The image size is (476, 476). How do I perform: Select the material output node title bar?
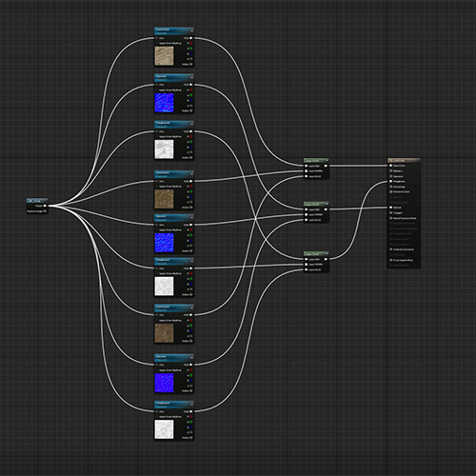tap(404, 160)
